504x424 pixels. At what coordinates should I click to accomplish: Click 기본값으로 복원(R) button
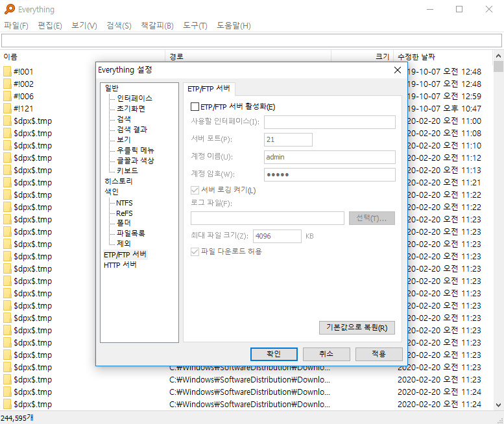357,327
